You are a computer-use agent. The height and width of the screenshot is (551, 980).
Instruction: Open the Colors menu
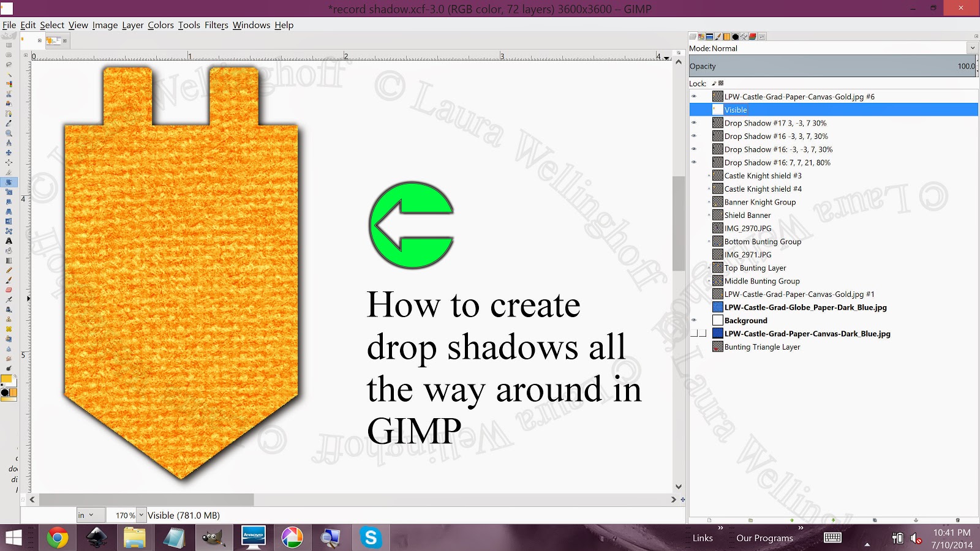(160, 25)
